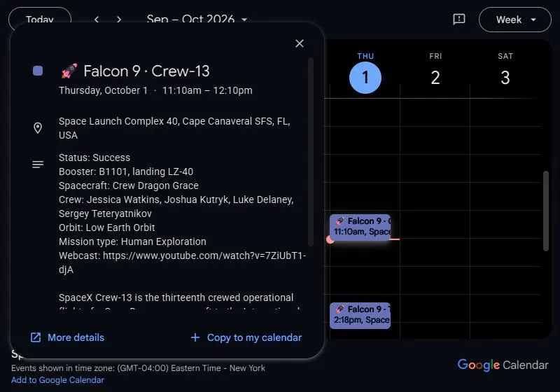The width and height of the screenshot is (560, 392).
Task: Click the Google Calendar logo
Action: pos(503,365)
